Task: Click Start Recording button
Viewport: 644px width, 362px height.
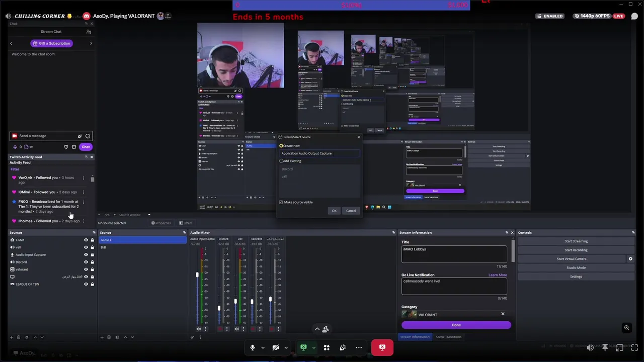Action: [x=576, y=250]
